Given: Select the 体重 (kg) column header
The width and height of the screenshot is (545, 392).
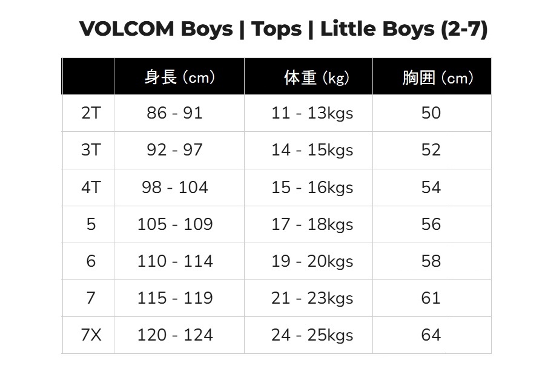Looking at the screenshot, I should point(317,77).
